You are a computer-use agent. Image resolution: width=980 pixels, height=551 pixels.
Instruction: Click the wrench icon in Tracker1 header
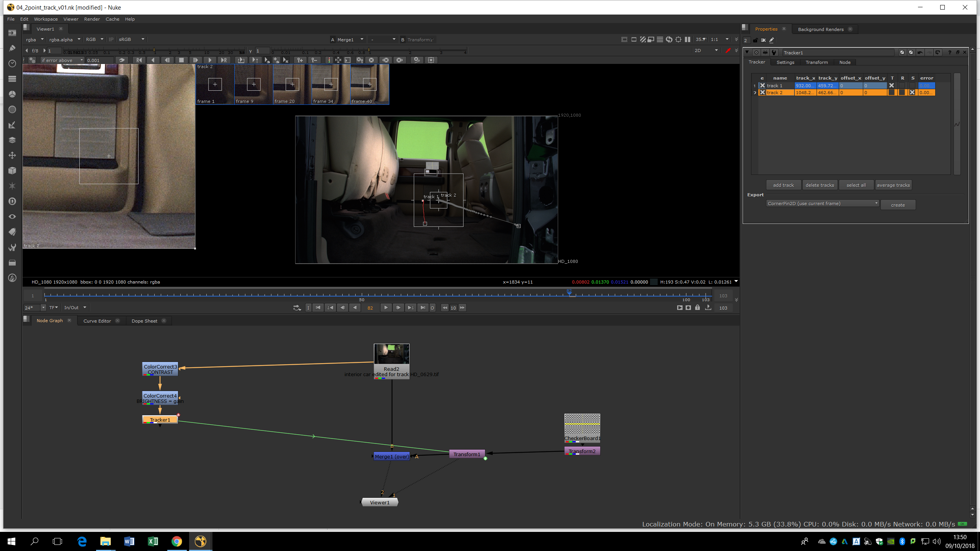pyautogui.click(x=774, y=52)
